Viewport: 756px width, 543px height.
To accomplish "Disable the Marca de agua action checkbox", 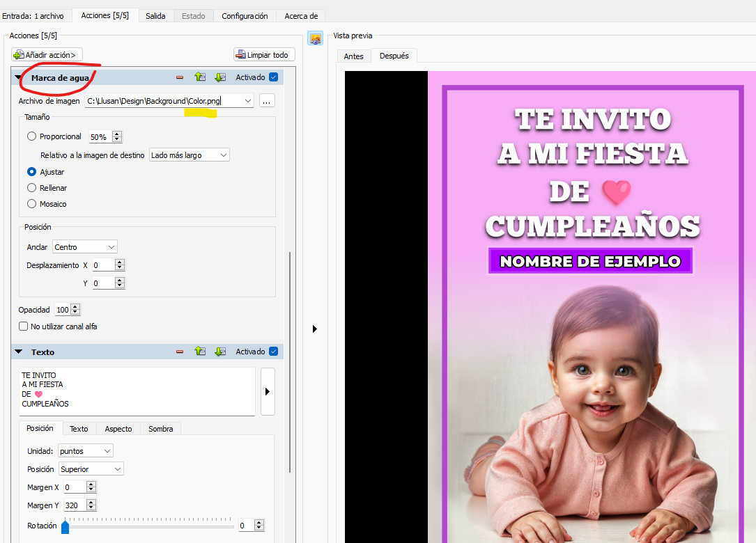I will tap(273, 77).
